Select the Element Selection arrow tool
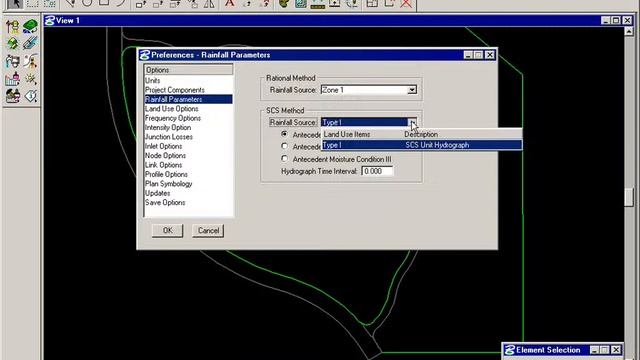The width and height of the screenshot is (640, 360). coord(15,4)
